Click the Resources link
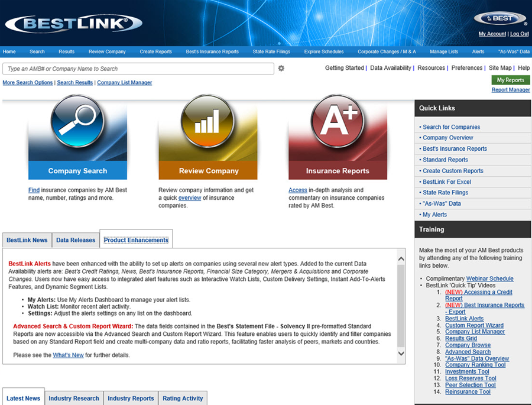The image size is (532, 405). 432,68
